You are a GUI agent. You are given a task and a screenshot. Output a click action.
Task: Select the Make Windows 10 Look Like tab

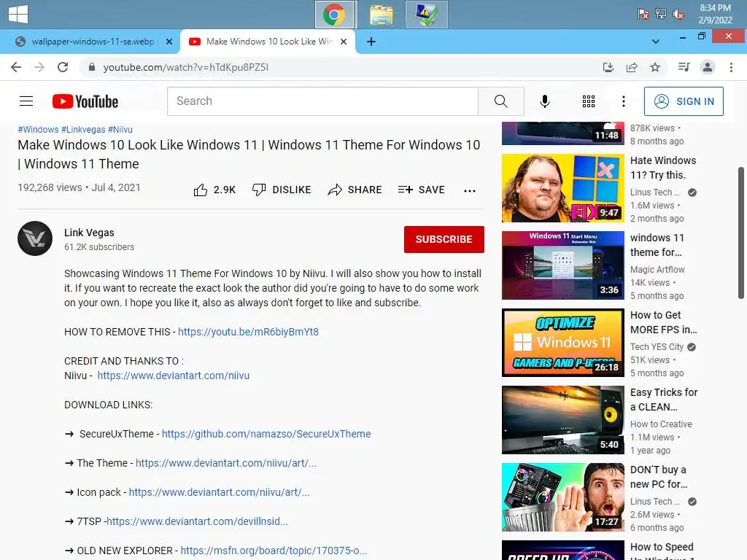click(270, 42)
